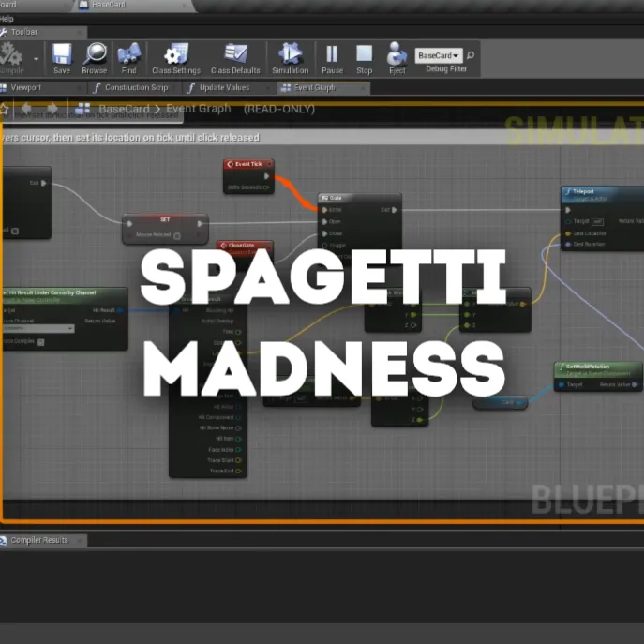Select the Event Tick node title
The height and width of the screenshot is (644, 644).
click(x=248, y=164)
